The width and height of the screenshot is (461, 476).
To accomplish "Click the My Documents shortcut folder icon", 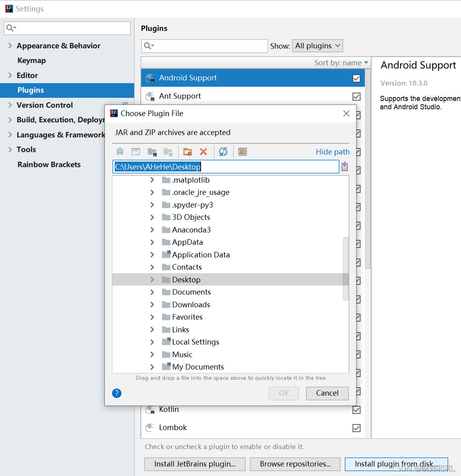I will pos(166,367).
